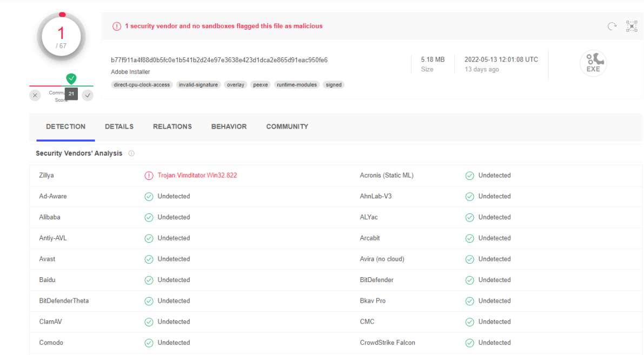Viewport: 644px width, 355px height.
Task: Click Acronis (Static ML) undetected check icon
Action: pos(469,176)
